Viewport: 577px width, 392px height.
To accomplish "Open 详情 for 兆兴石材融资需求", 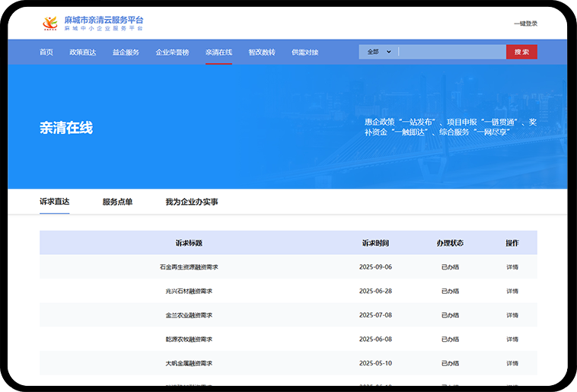I will [512, 291].
